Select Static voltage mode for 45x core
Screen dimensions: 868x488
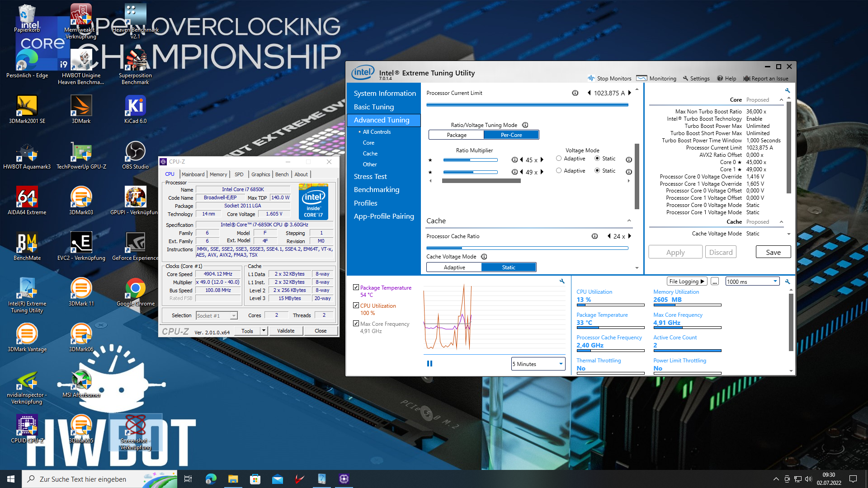597,159
